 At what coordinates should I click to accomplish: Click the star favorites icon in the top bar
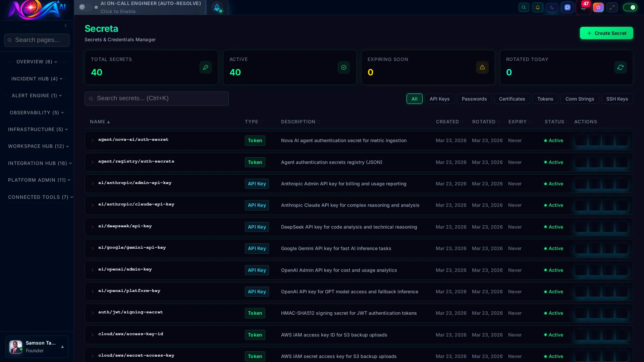click(598, 7)
